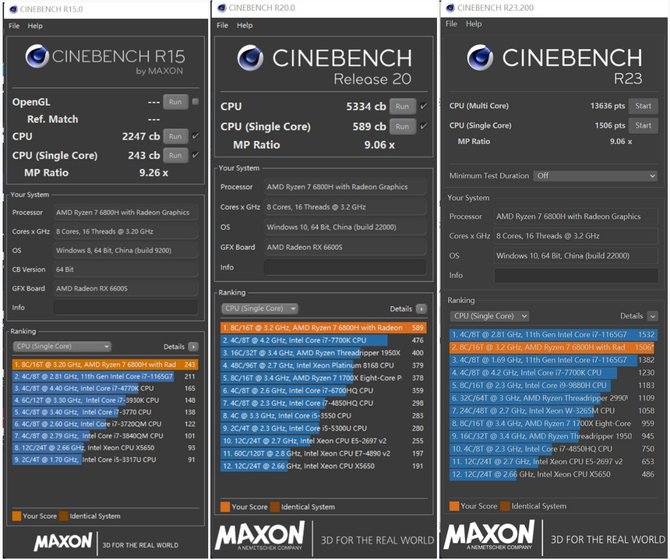Open Minimum Test Duration dropdown
The height and width of the screenshot is (560, 670).
pyautogui.click(x=595, y=176)
